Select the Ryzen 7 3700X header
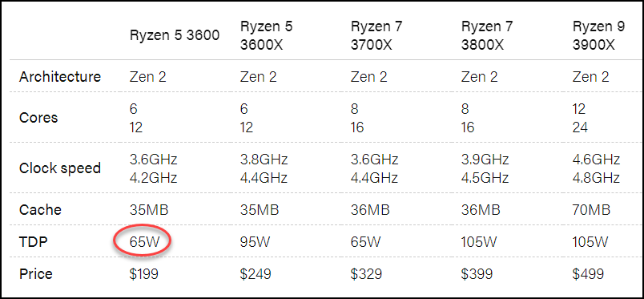The height and width of the screenshot is (299, 644). click(x=376, y=35)
